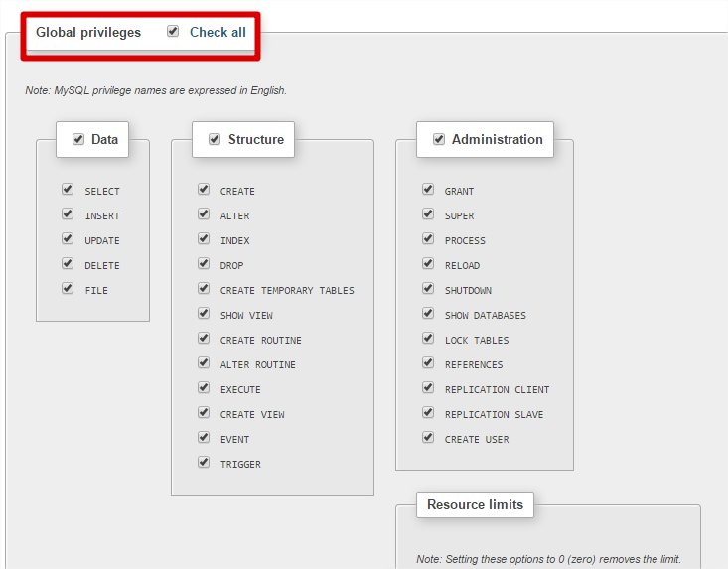Disable the ALTER ROUTINE privilege

tap(204, 362)
